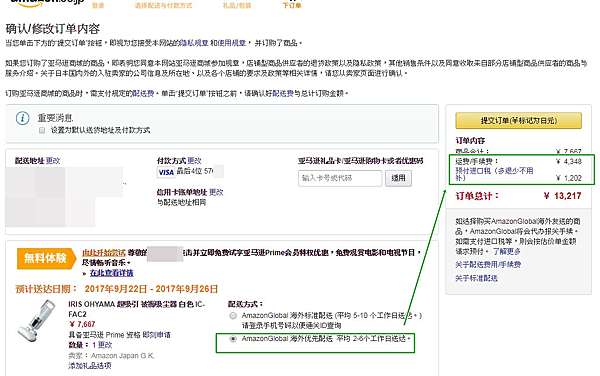Image resolution: width=600 pixels, height=376 pixels.
Task: Click the 预计送达日期 delivery date text
Action: coord(117,289)
